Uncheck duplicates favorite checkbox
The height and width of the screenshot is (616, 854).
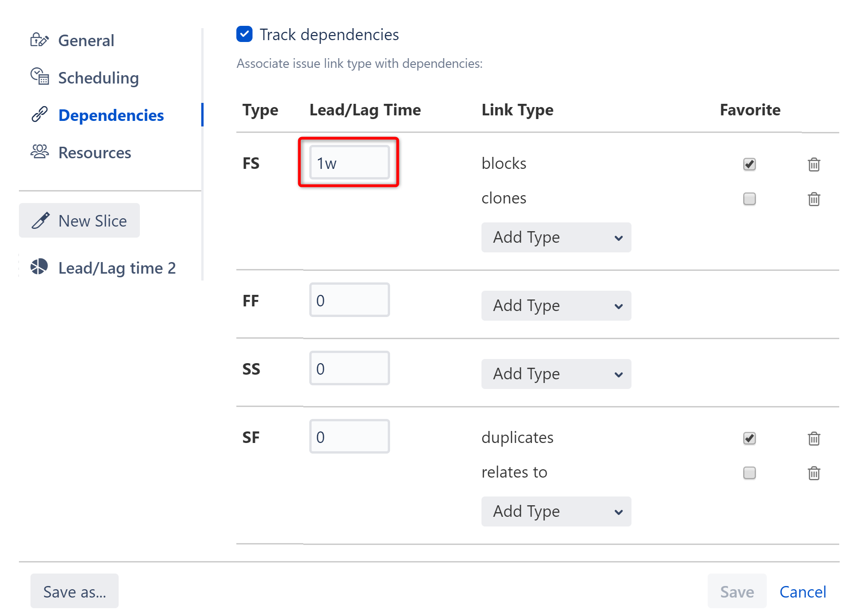pos(749,438)
